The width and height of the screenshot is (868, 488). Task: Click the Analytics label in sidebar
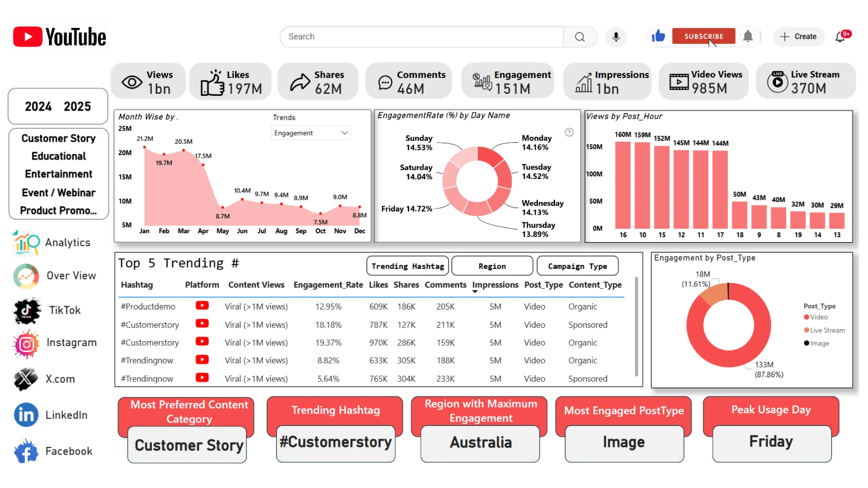pyautogui.click(x=68, y=243)
